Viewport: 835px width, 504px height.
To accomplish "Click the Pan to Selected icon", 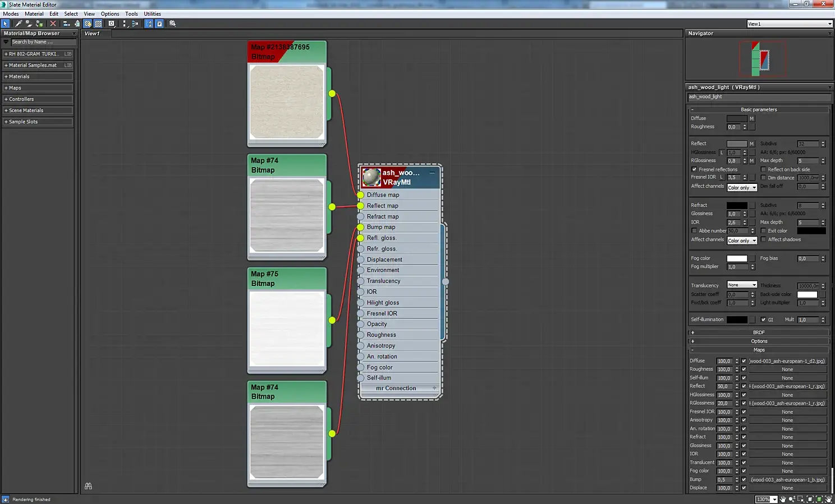I will (828, 499).
